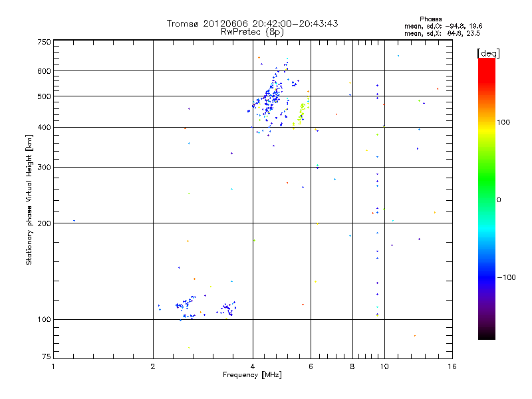532x399 pixels.
Task: Click the x-axis tick label '16'
Action: 452,366
